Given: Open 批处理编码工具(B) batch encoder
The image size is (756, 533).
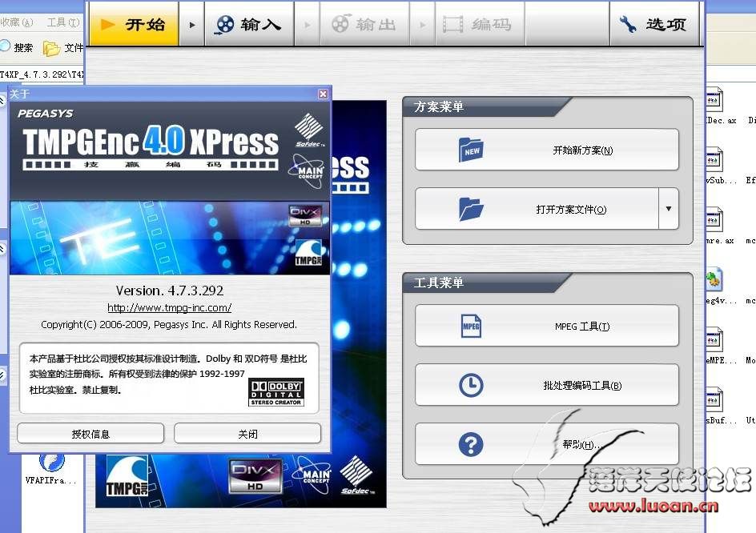Looking at the screenshot, I should click(x=547, y=385).
